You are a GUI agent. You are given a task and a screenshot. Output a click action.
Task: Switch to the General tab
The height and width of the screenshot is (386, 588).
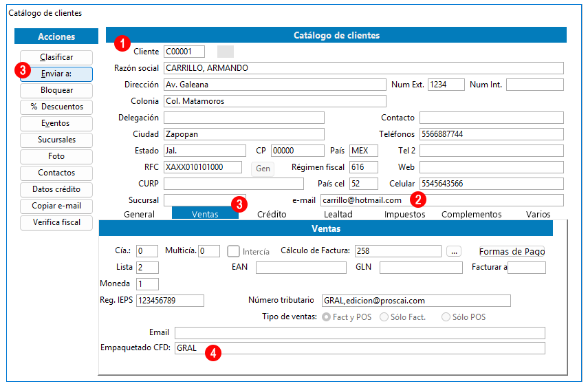click(x=139, y=214)
